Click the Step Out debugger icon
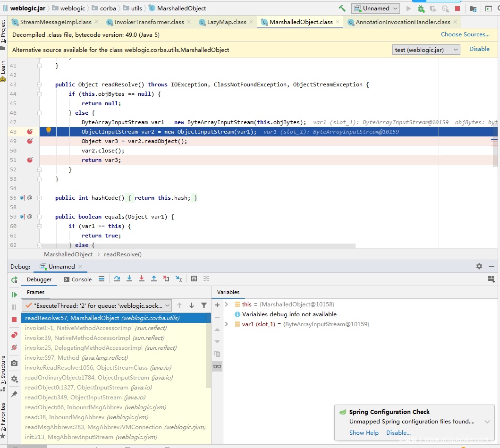Screen dimensions: 500x448 [x=154, y=279]
